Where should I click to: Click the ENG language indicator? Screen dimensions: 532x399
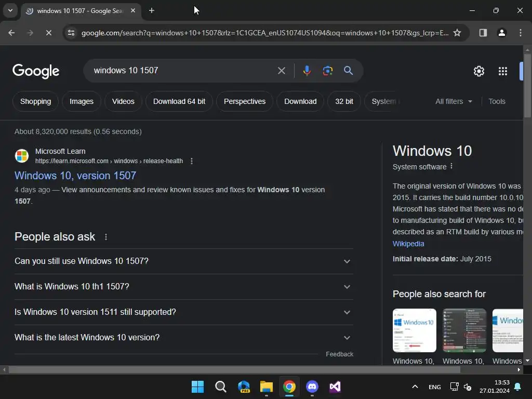coord(435,387)
